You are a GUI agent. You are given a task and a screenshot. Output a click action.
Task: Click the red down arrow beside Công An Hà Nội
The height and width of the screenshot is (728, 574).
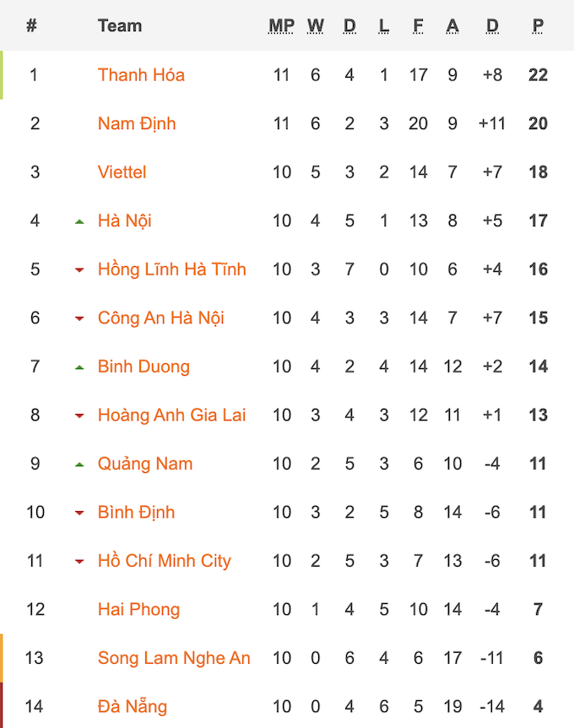[79, 318]
